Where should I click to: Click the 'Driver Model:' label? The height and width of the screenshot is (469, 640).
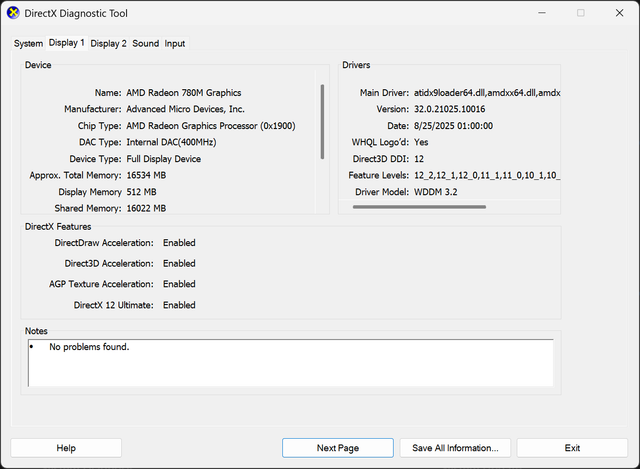pos(382,192)
